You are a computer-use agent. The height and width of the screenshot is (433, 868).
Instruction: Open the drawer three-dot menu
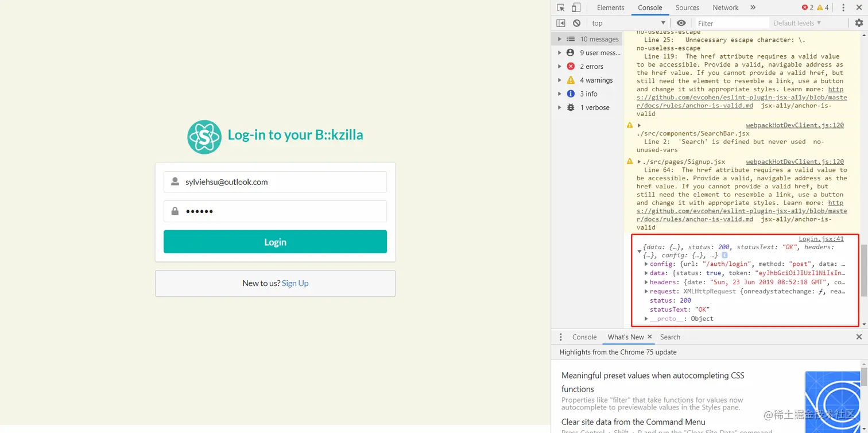561,337
